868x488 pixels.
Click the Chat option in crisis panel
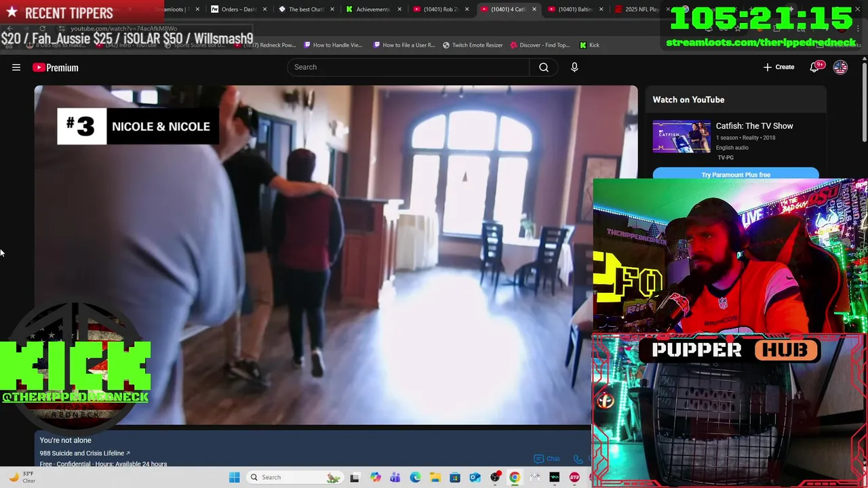click(547, 459)
